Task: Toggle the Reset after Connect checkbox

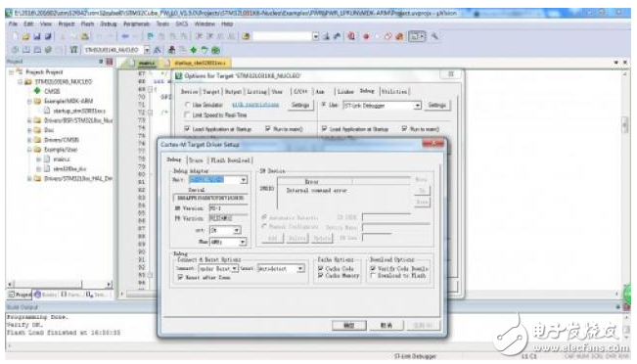Action: point(180,278)
